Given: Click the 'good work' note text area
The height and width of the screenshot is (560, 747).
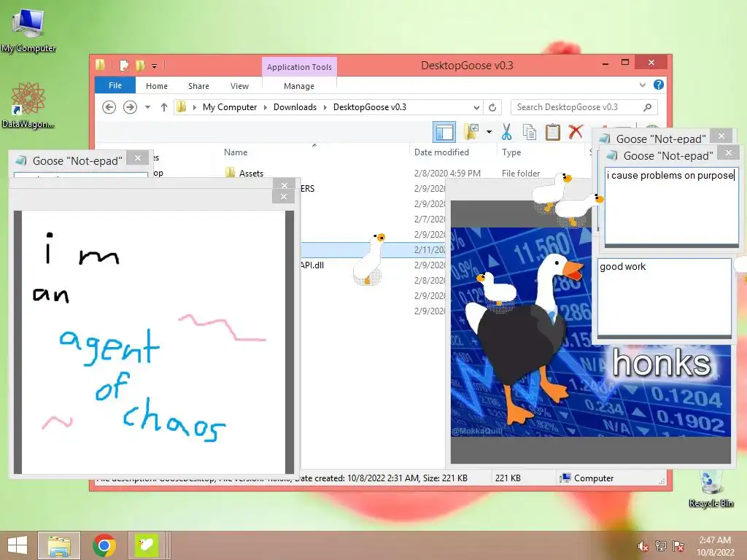Looking at the screenshot, I should tap(664, 297).
